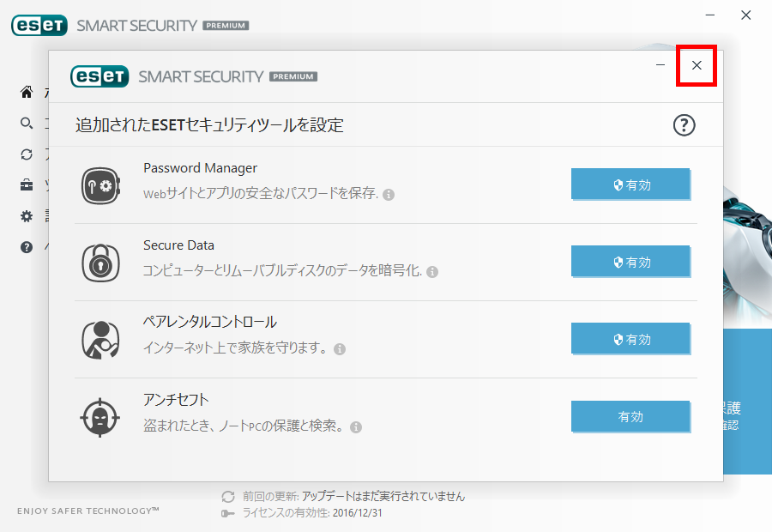The width and height of the screenshot is (772, 532).
Task: Click the heading 追加されたESETセキュリティツールを設定
Action: pyautogui.click(x=209, y=125)
